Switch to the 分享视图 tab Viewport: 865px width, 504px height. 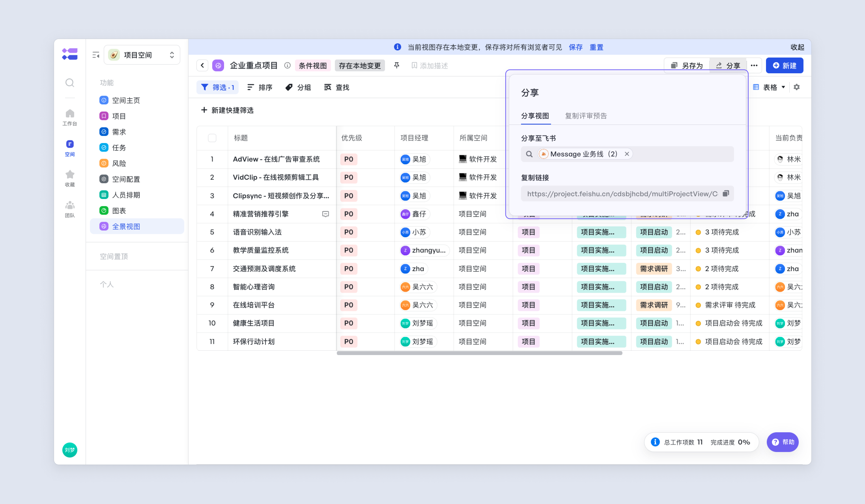pyautogui.click(x=535, y=116)
